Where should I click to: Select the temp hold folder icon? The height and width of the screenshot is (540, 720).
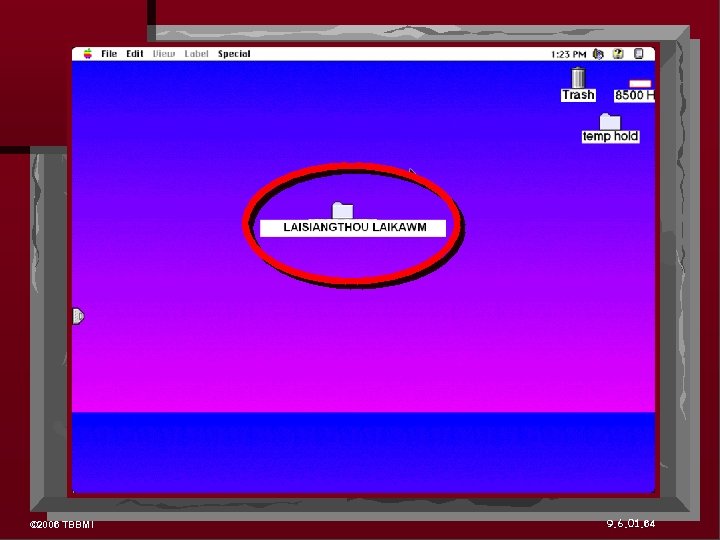pos(610,121)
